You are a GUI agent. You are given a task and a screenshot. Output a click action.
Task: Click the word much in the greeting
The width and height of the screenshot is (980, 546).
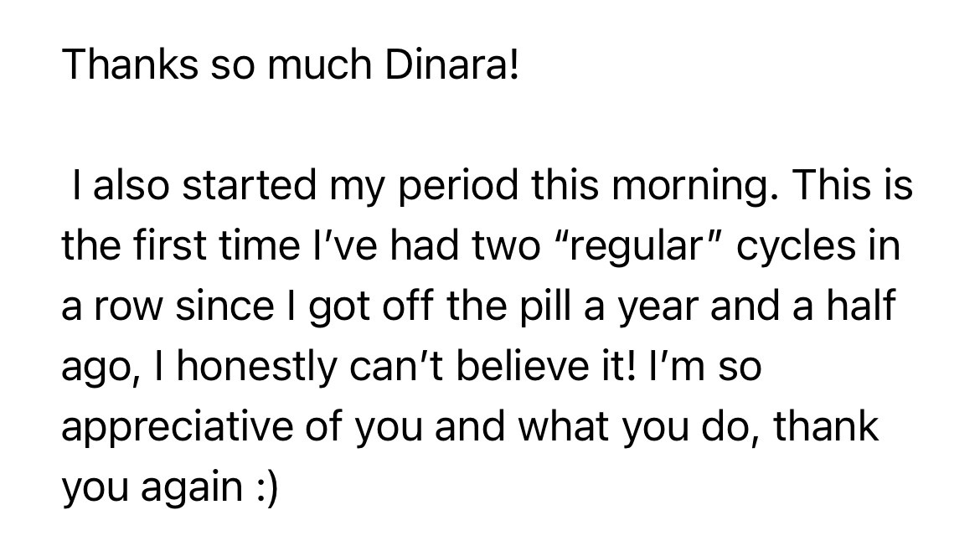click(319, 64)
